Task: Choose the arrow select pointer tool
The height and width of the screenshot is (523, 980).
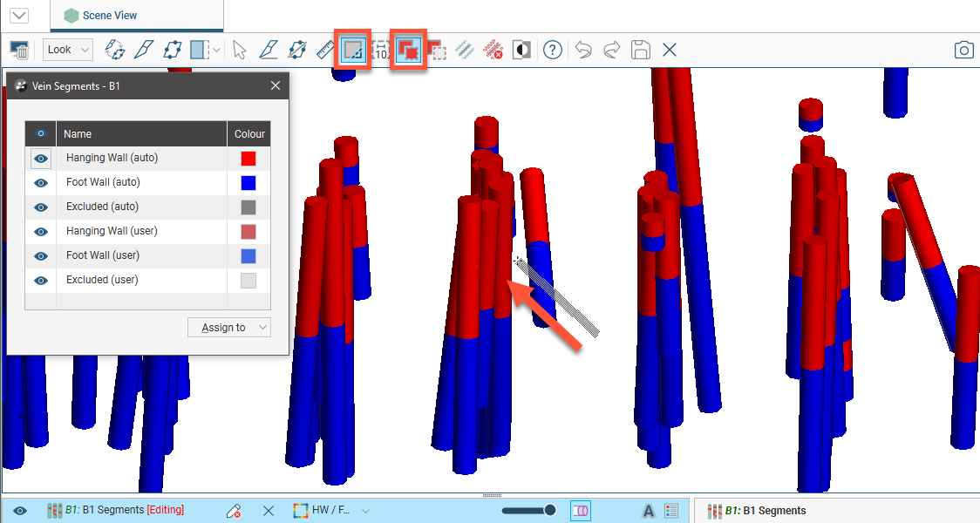Action: pyautogui.click(x=240, y=50)
